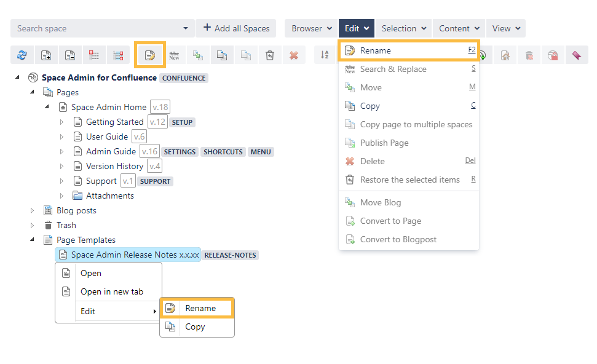This screenshot has width=597, height=364.
Task: Click the Search & Replace toolbar icon
Action: 175,55
